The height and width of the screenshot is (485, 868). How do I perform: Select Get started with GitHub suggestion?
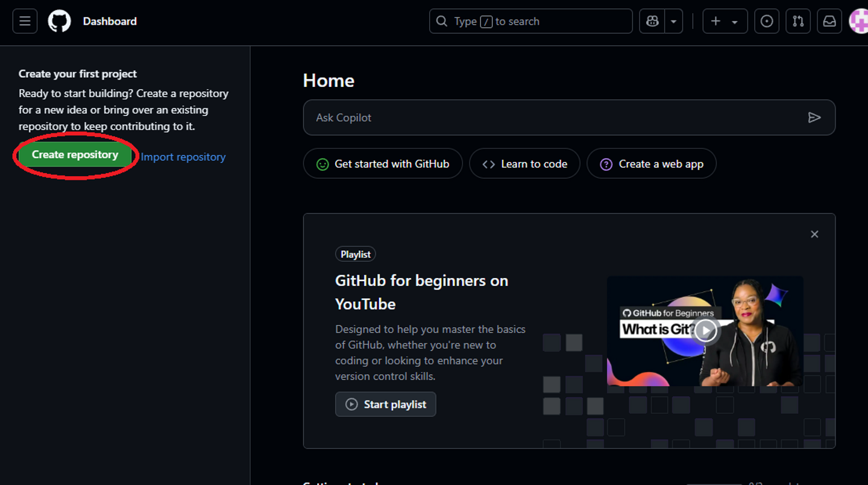pos(383,163)
